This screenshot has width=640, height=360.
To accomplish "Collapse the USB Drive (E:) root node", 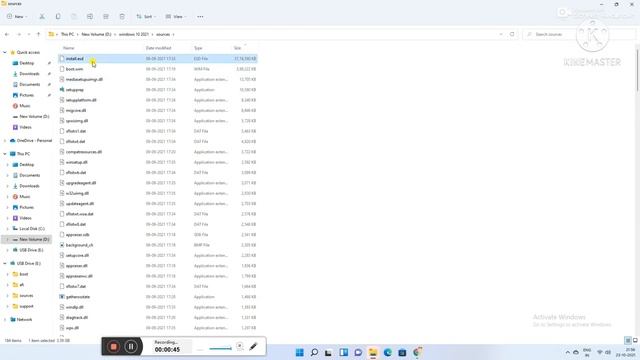I will click(x=5, y=264).
